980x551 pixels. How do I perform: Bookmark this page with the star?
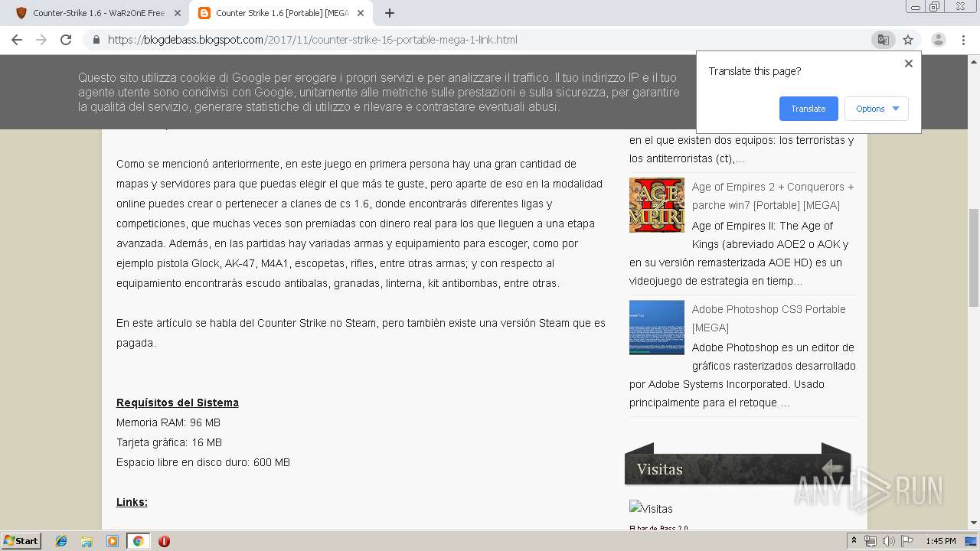[908, 40]
